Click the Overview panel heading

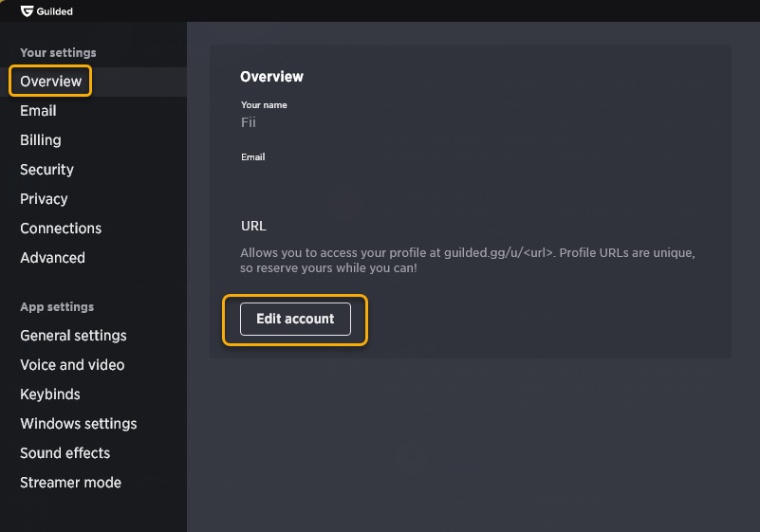tap(271, 77)
